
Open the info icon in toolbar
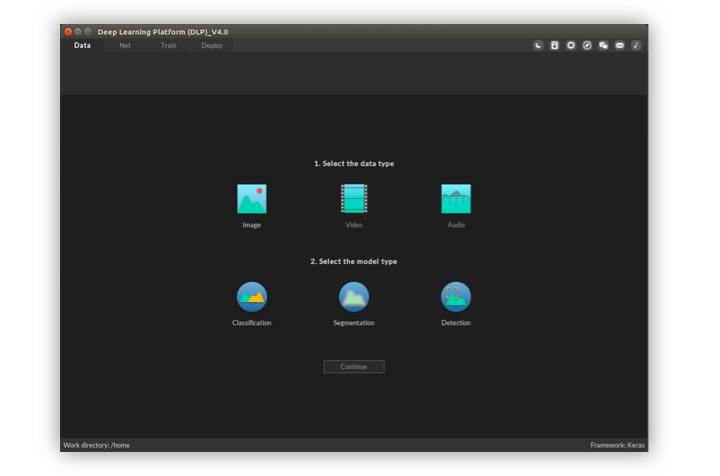(x=636, y=45)
